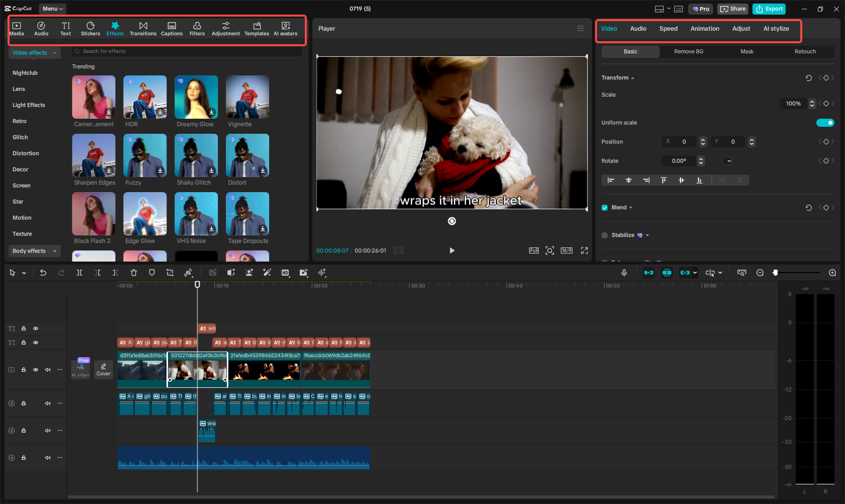The image size is (845, 504).
Task: Expand the Body effects category
Action: click(34, 250)
